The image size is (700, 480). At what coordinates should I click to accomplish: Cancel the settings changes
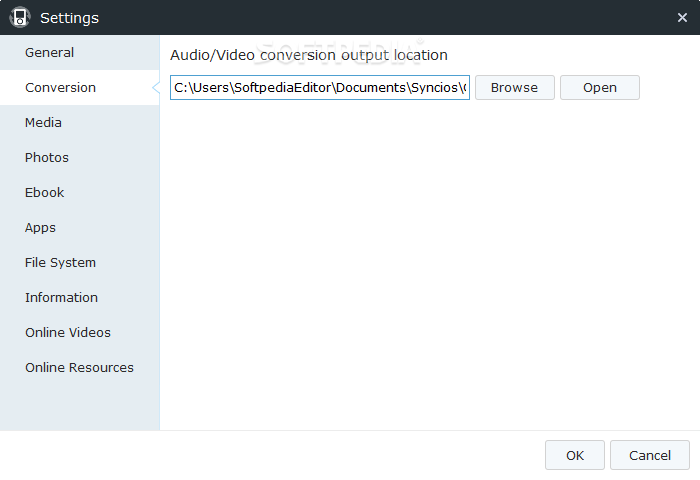click(650, 455)
